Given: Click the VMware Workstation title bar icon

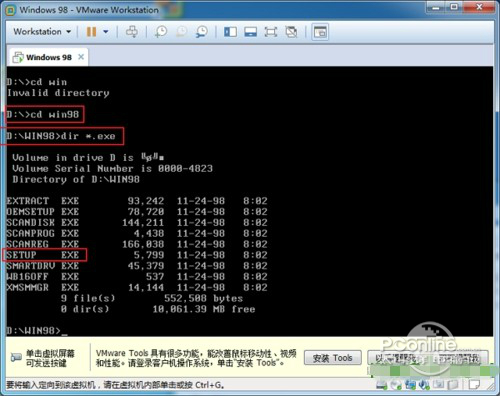Looking at the screenshot, I should click(x=10, y=10).
